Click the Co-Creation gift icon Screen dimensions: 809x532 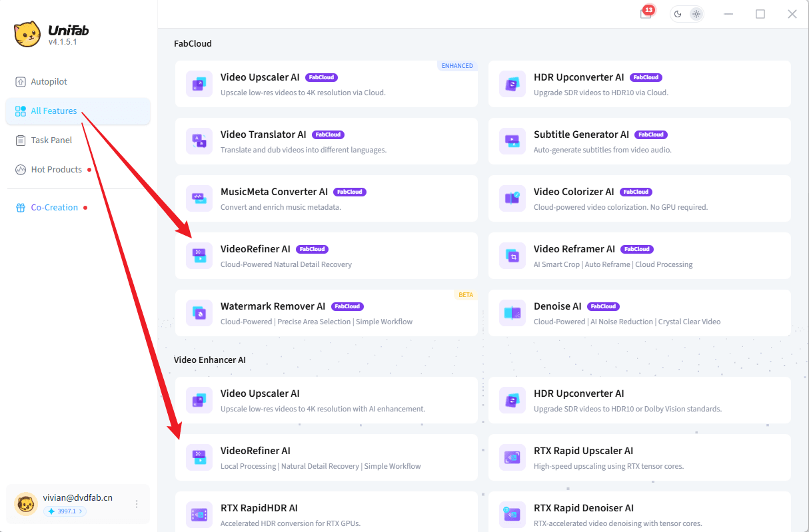[20, 208]
